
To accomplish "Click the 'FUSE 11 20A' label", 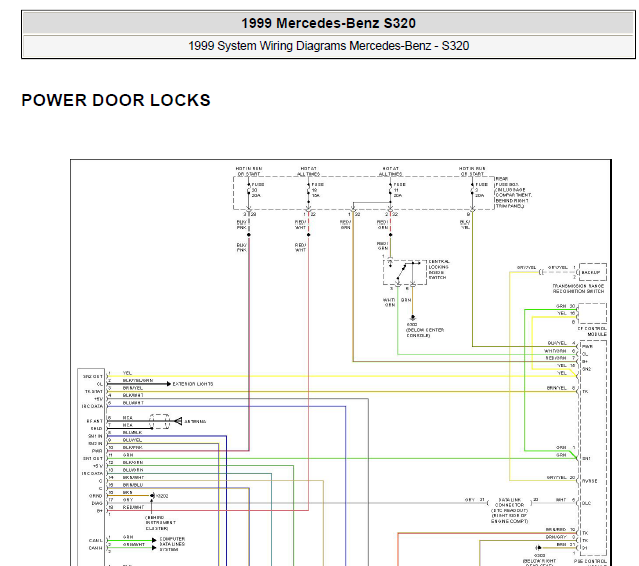I will [399, 190].
